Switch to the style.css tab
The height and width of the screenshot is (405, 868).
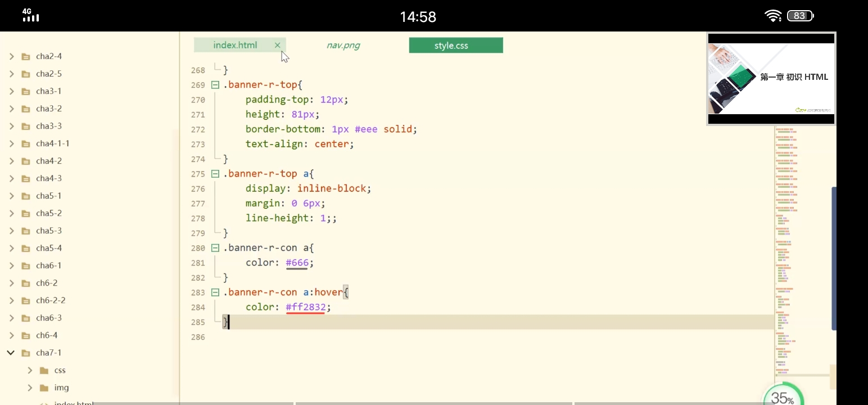coord(455,46)
